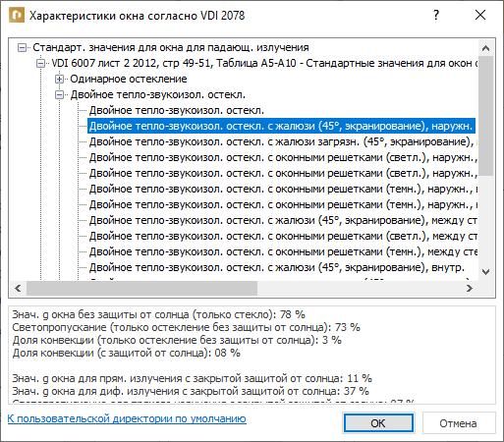
Task: Collapse the Стандарт. значения root node
Action: pyautogui.click(x=22, y=47)
